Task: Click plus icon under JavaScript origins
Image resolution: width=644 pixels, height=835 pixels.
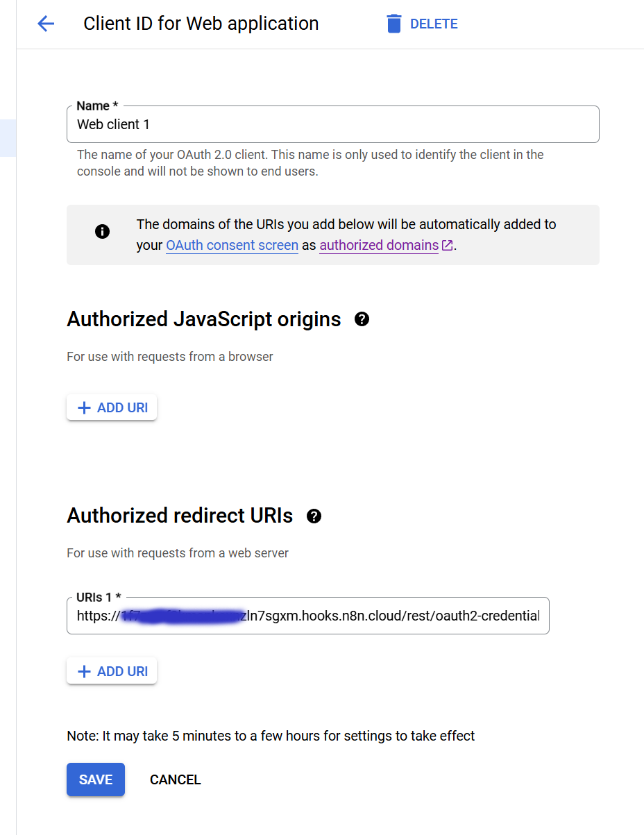Action: coord(84,407)
